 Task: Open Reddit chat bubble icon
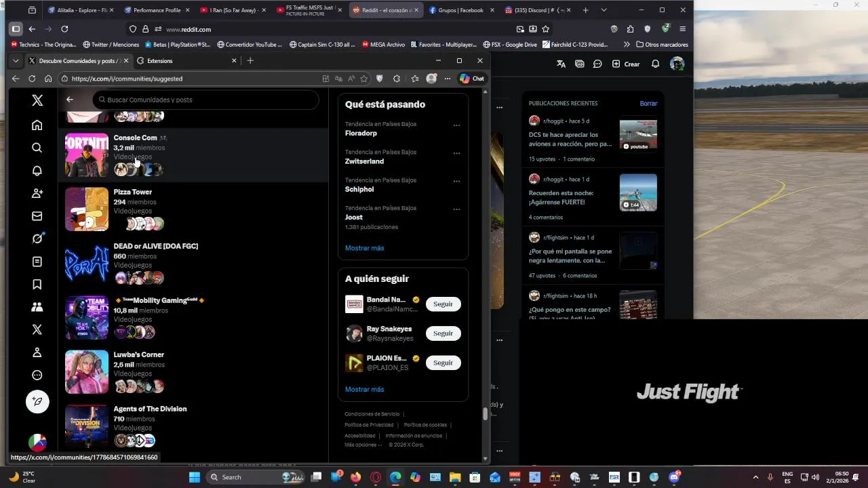pyautogui.click(x=597, y=64)
